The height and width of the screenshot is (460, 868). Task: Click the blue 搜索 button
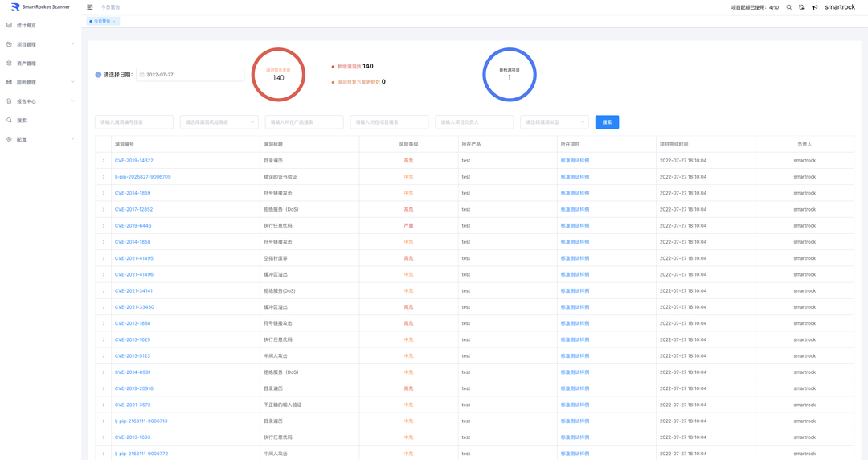click(607, 122)
